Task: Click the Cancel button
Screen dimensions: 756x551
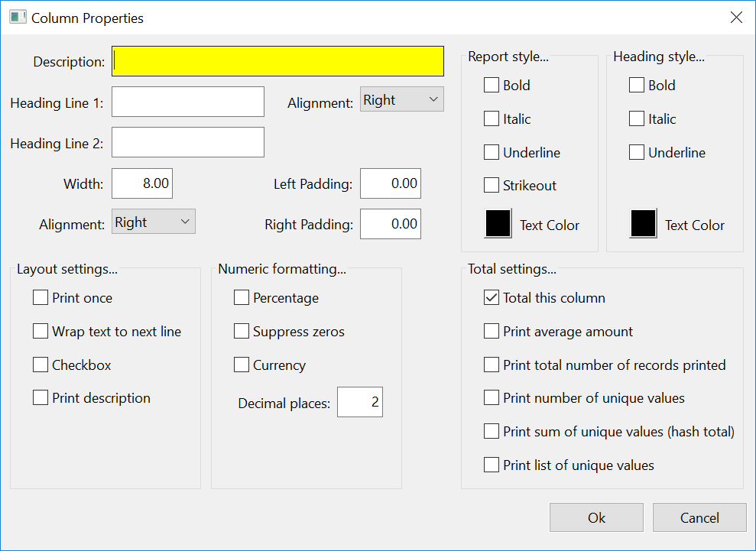Action: (x=699, y=517)
